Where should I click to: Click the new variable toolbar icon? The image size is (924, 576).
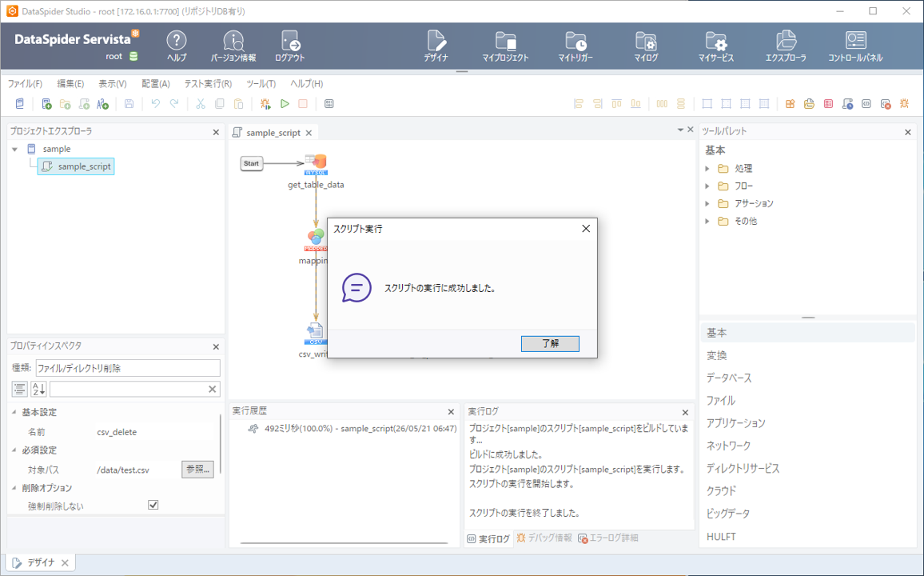point(103,104)
